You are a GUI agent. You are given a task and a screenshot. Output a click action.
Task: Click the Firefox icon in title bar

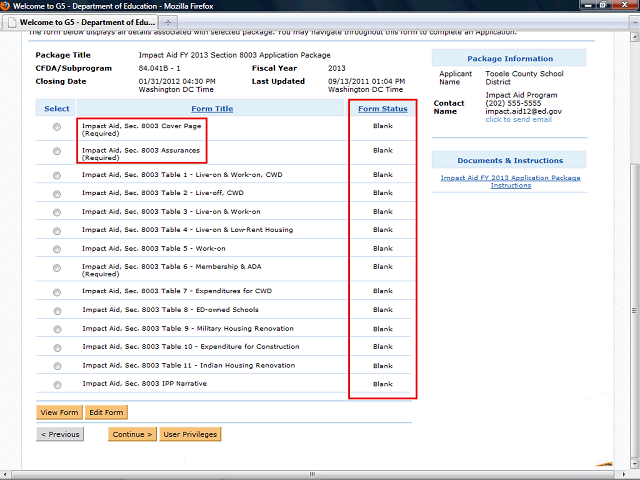[x=5, y=6]
